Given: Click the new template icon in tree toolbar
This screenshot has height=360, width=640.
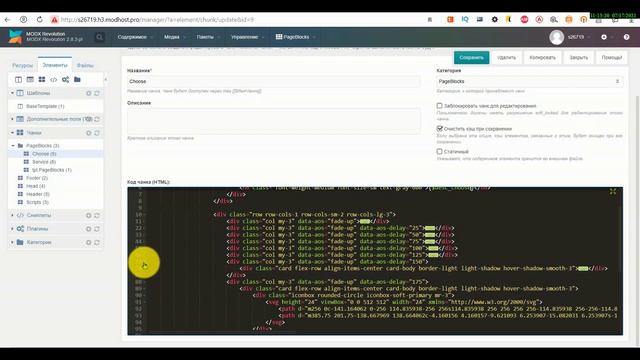Looking at the screenshot, I should [18, 80].
